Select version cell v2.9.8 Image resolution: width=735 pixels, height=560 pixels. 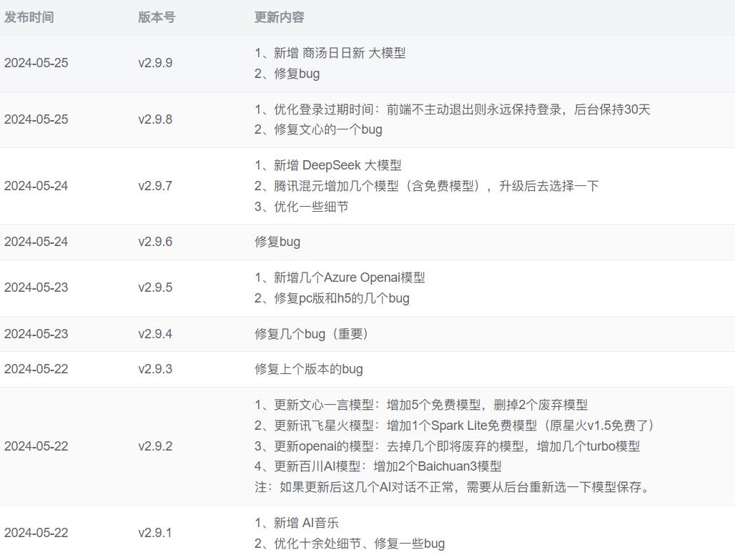click(x=155, y=119)
